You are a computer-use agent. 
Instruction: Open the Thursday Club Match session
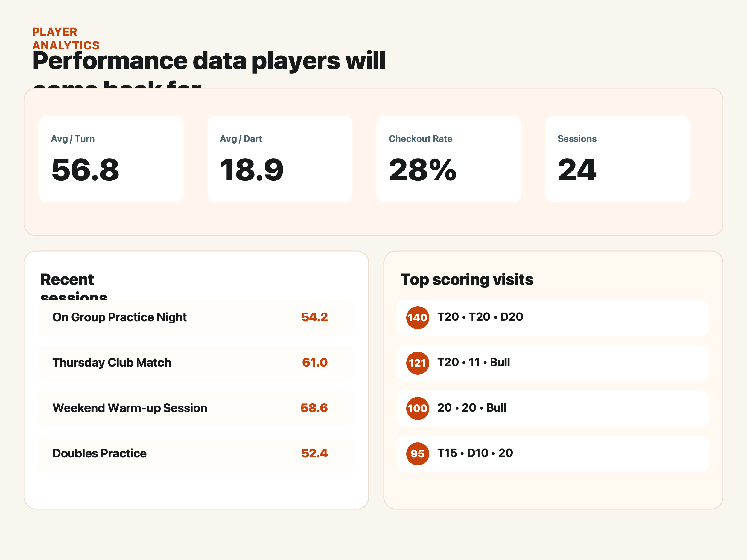click(x=196, y=363)
